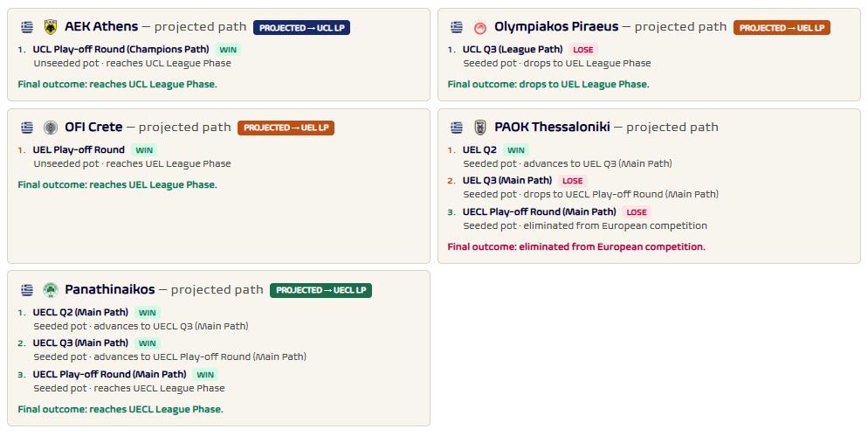Image resolution: width=868 pixels, height=436 pixels.
Task: Click the AEK Athens club crest
Action: click(51, 27)
